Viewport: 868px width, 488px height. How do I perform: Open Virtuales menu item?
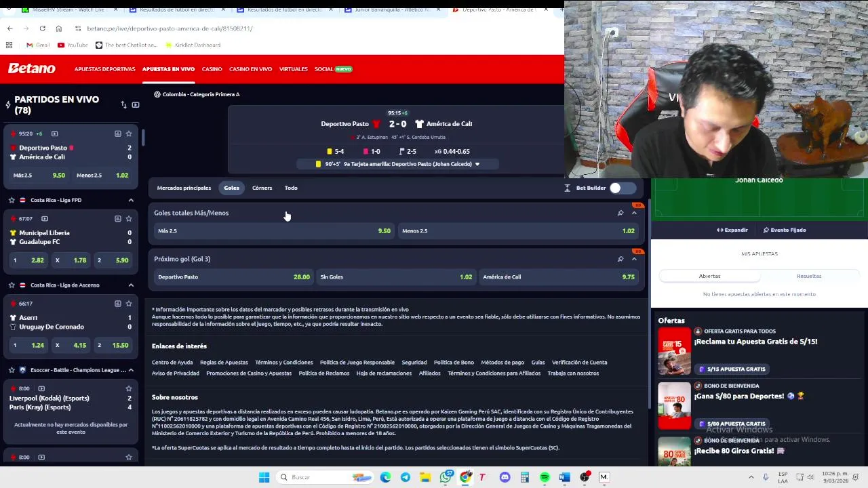point(293,69)
